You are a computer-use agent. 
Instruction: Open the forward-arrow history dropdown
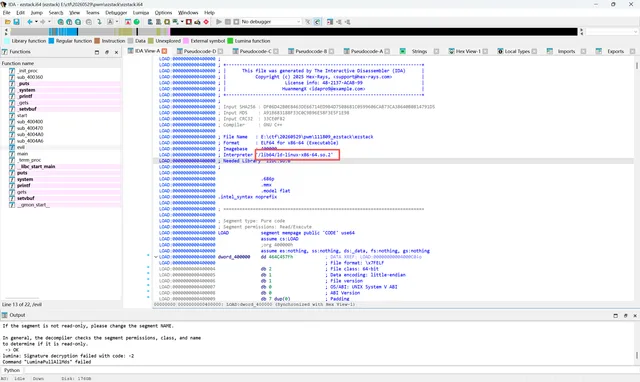coord(49,22)
